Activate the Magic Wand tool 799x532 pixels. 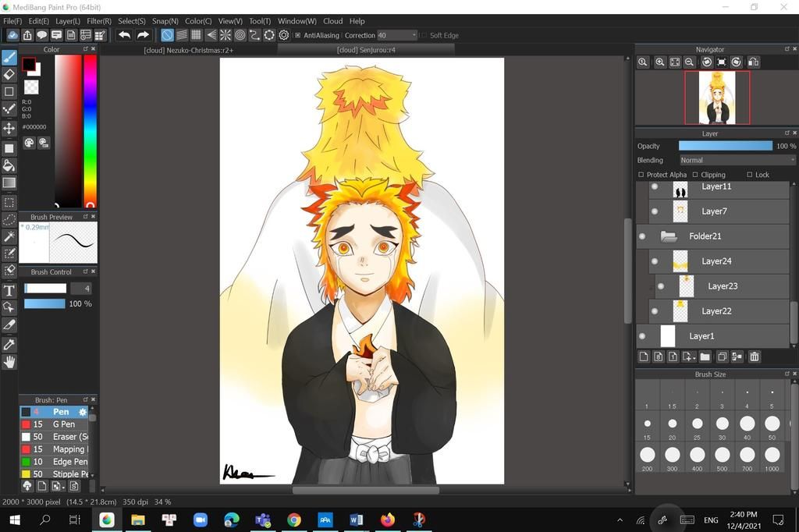click(x=9, y=236)
